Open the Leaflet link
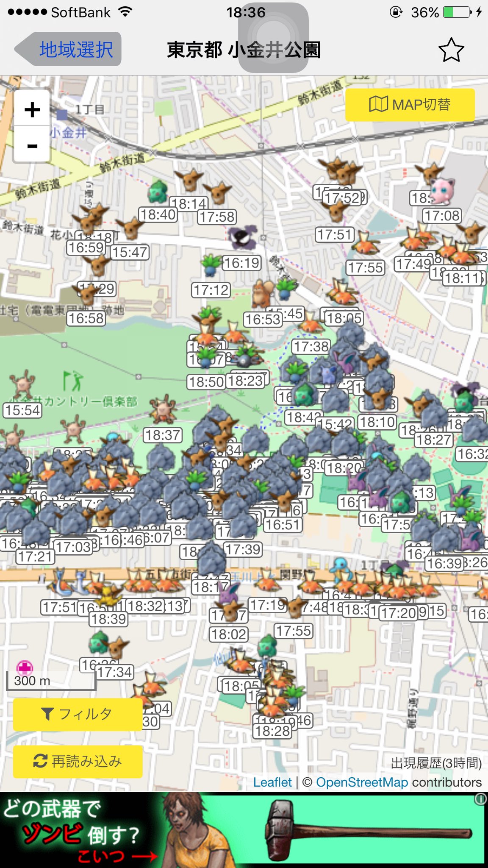 [x=272, y=782]
